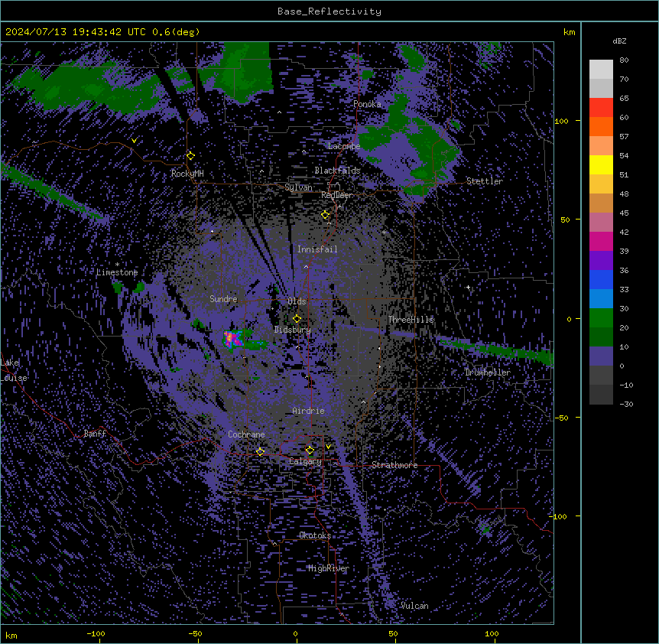Screen dimensions: 659x644
Task: Click the yellow diamond marker below RedDeer
Action: pos(325,215)
